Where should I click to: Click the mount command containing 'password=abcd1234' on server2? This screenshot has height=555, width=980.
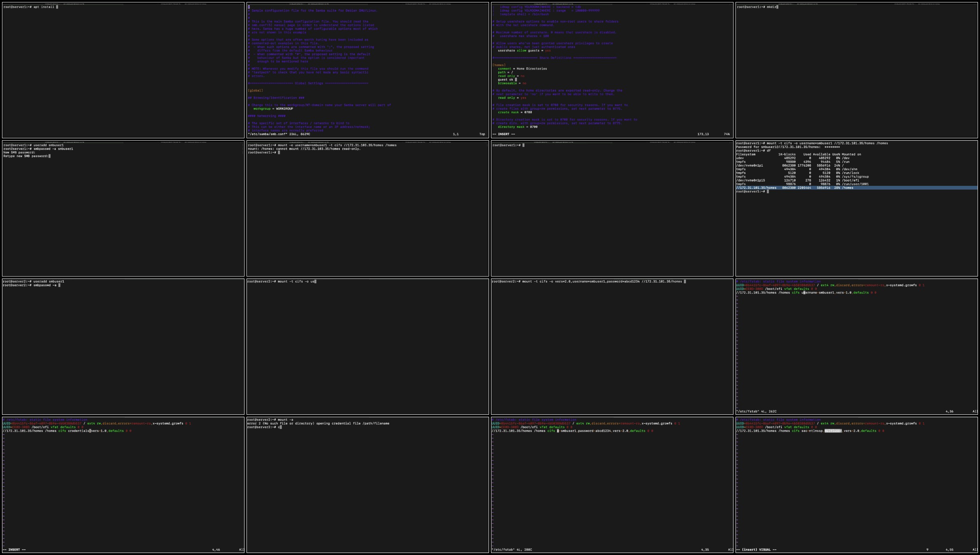point(602,281)
